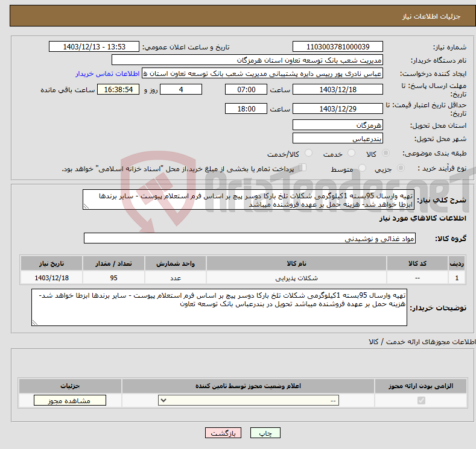Click the گروه کالا field مواد غذائی و نوشیدنی
The height and width of the screenshot is (449, 476).
(250, 238)
